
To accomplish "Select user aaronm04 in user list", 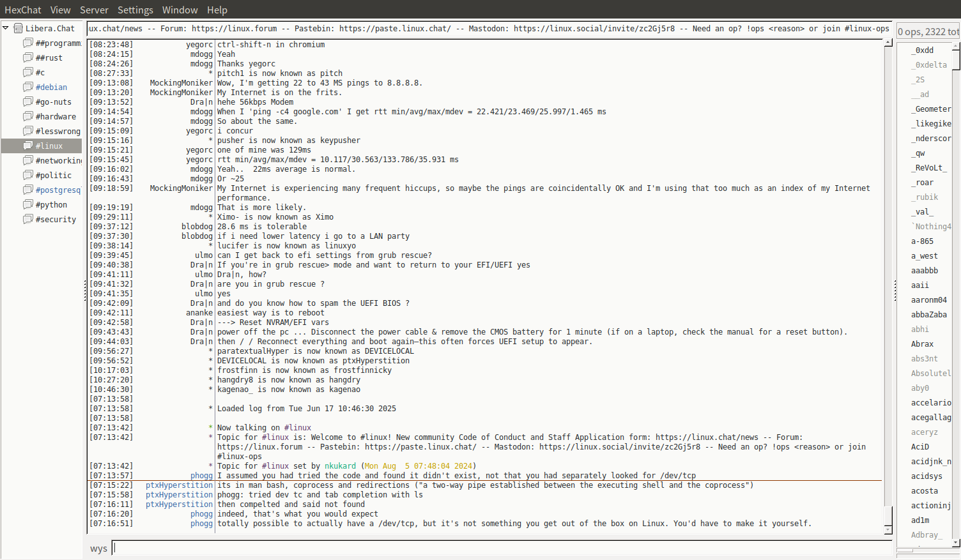I will pyautogui.click(x=928, y=300).
